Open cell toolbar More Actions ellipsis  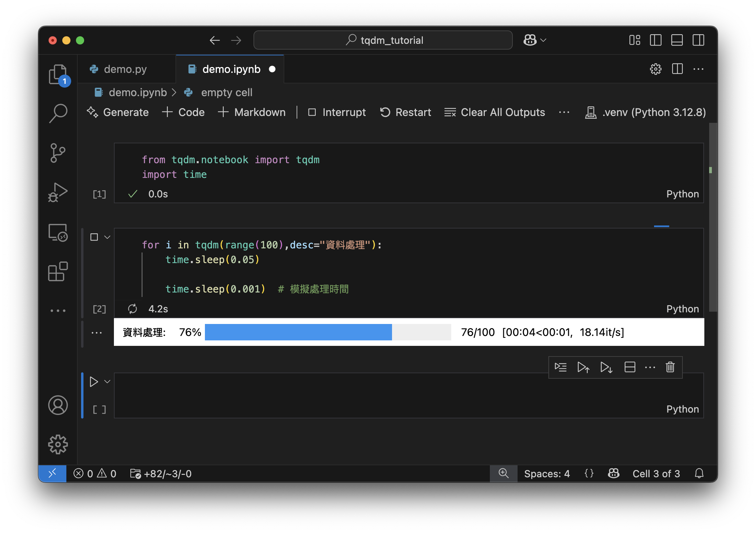[650, 367]
